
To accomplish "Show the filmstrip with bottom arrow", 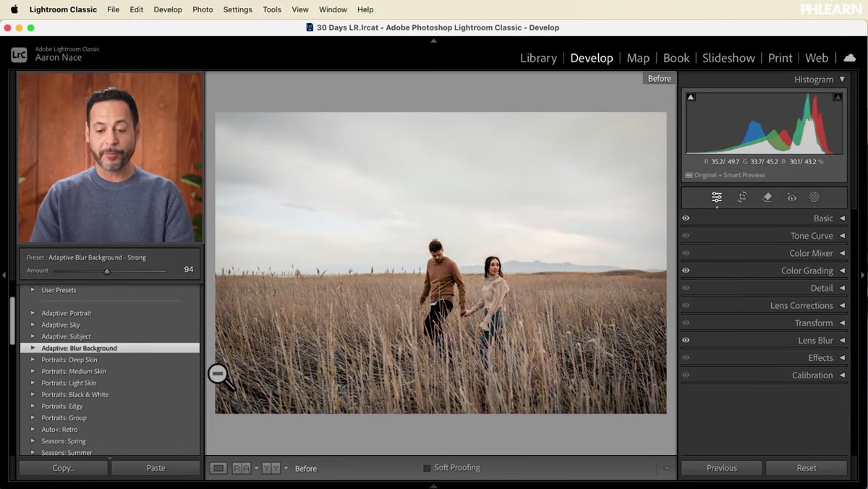I will click(x=433, y=485).
